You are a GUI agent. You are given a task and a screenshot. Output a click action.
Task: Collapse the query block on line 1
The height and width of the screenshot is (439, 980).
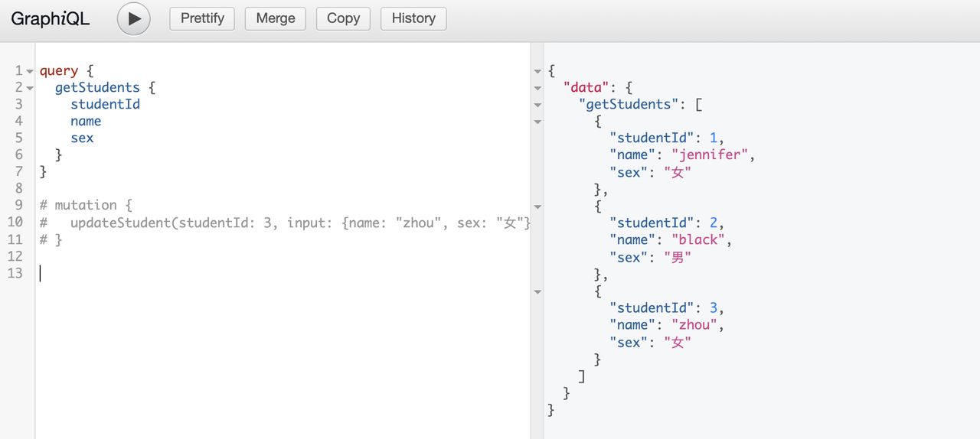pos(30,71)
